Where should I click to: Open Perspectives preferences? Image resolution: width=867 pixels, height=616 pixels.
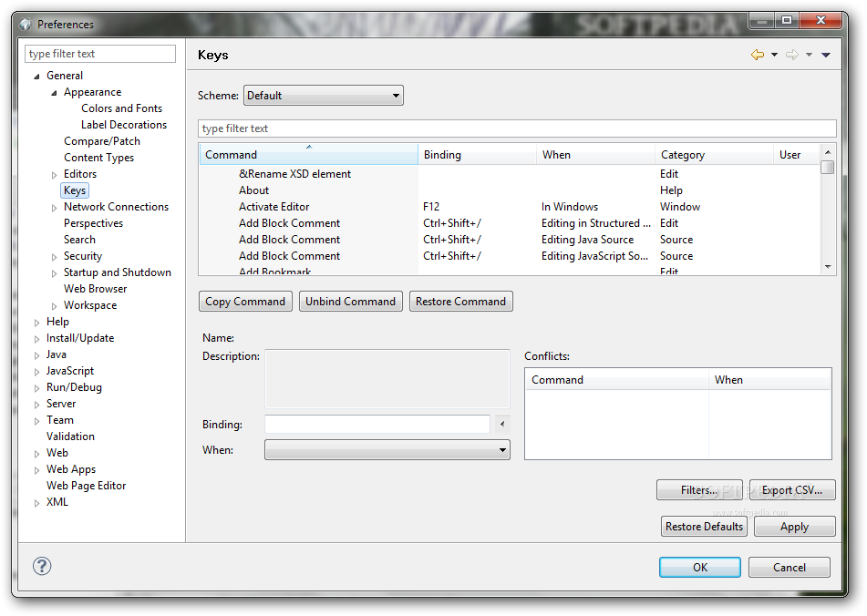click(x=93, y=223)
